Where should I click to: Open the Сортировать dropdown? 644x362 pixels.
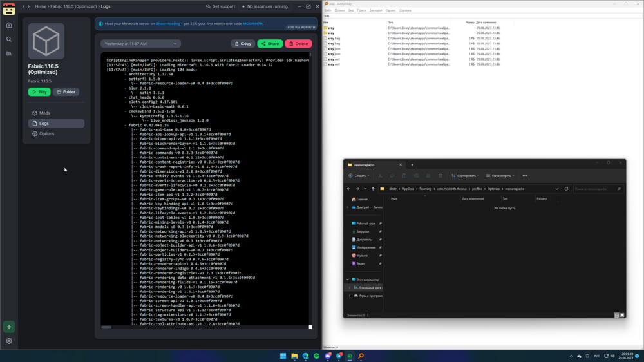pyautogui.click(x=466, y=176)
